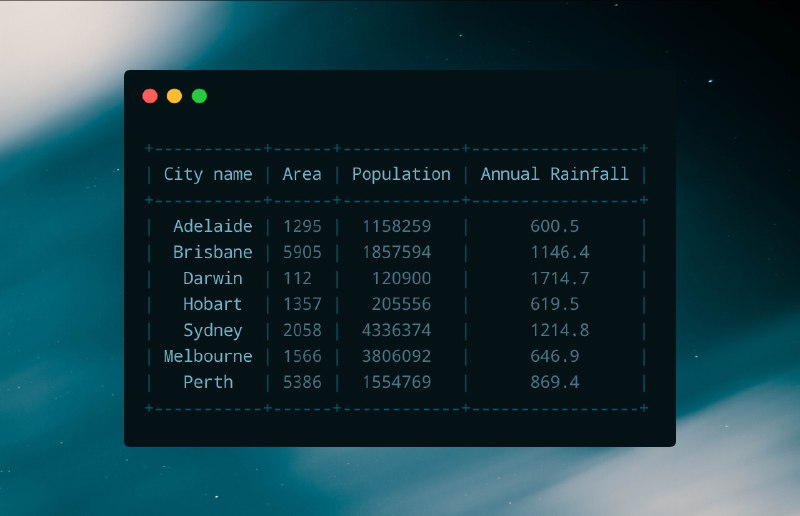Click the city name 'Perth'
Screen dimensions: 800x516
coord(208,382)
